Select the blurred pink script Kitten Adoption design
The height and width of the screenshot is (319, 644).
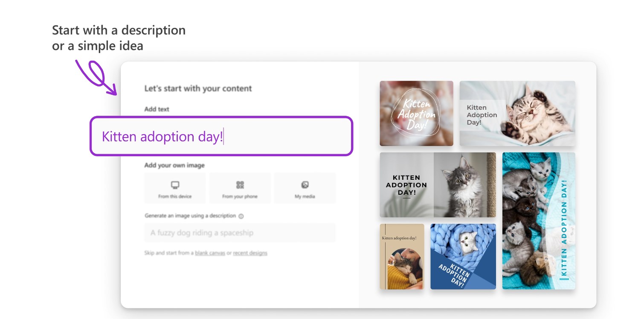[x=416, y=114]
